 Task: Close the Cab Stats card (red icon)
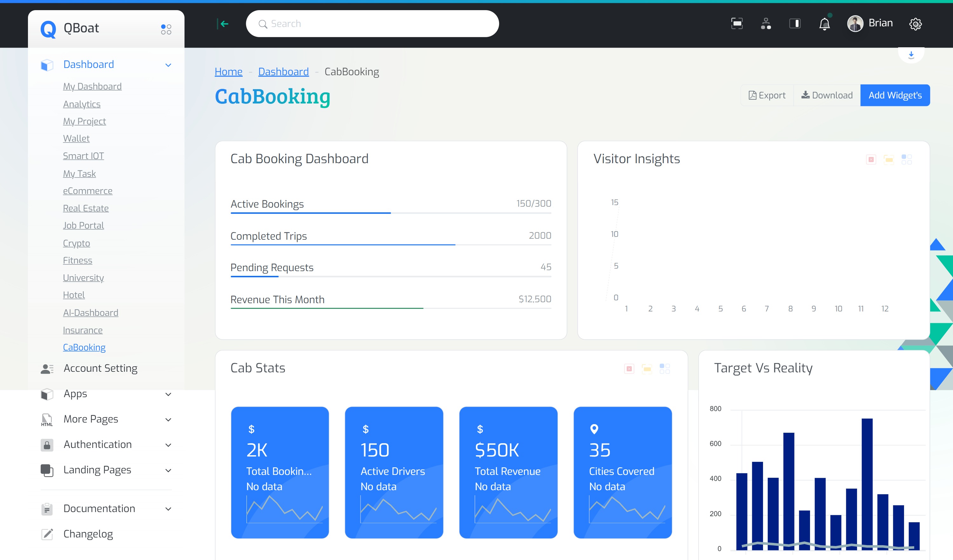(629, 369)
